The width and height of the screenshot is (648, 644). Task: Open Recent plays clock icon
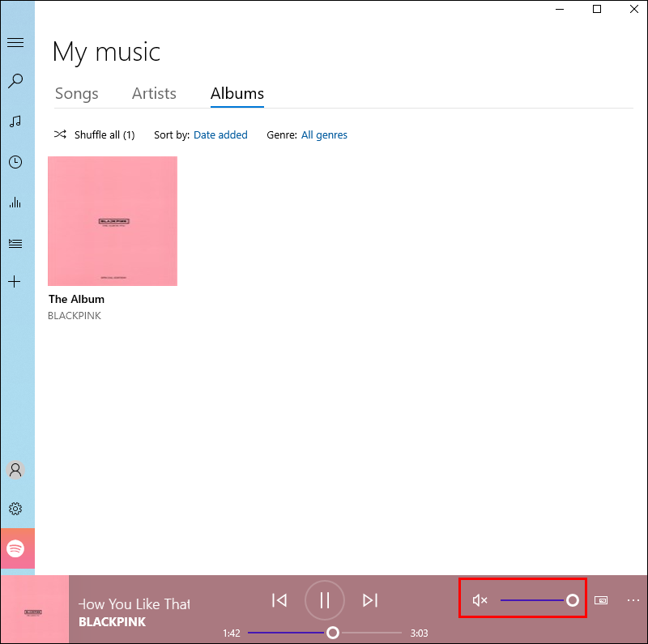[15, 162]
